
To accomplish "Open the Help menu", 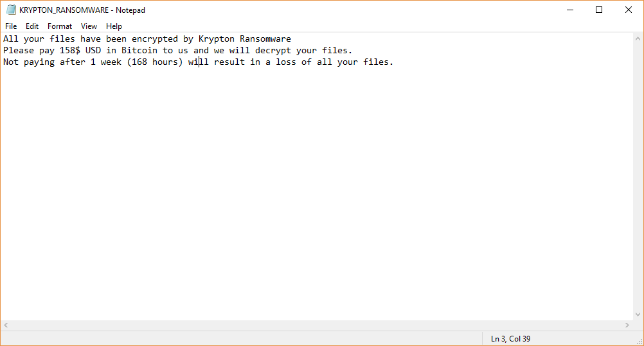I will [x=114, y=26].
